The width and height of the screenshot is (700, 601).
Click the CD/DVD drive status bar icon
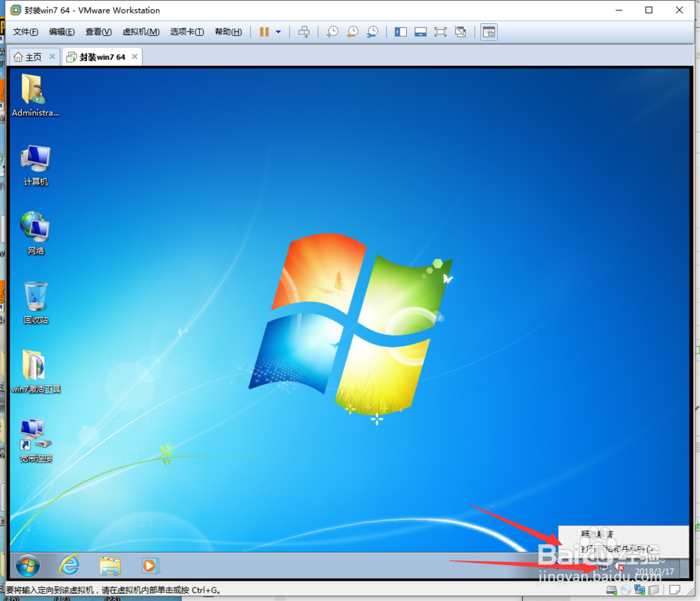point(625,590)
